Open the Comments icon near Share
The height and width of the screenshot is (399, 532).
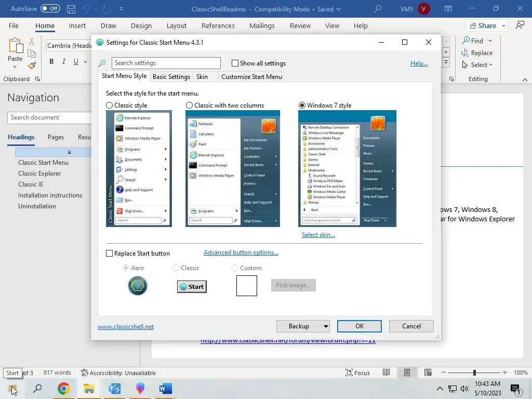[x=520, y=25]
